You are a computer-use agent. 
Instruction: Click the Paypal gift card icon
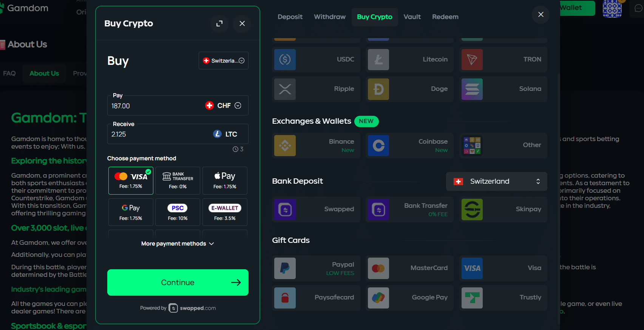click(x=285, y=268)
